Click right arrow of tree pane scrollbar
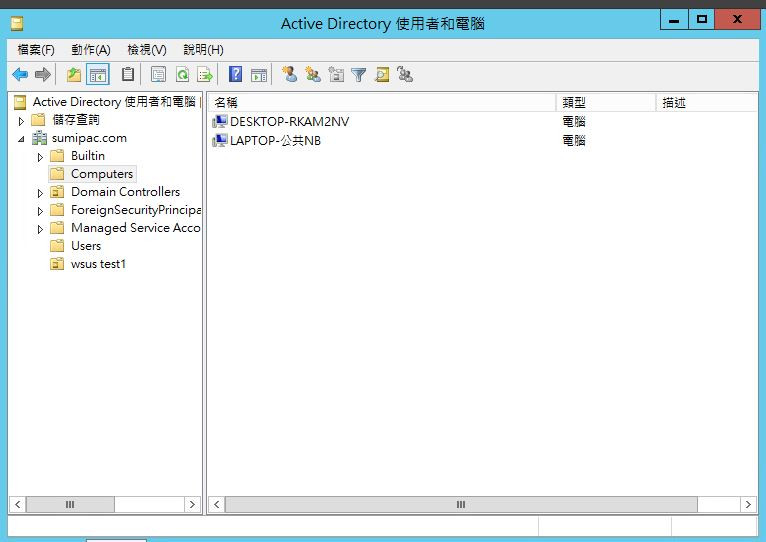This screenshot has height=542, width=766. [x=192, y=504]
